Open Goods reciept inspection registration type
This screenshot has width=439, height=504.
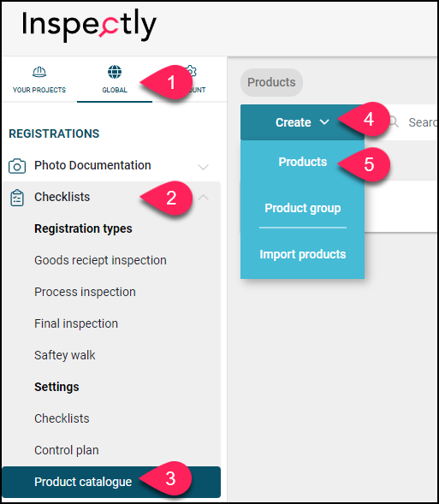pos(100,260)
